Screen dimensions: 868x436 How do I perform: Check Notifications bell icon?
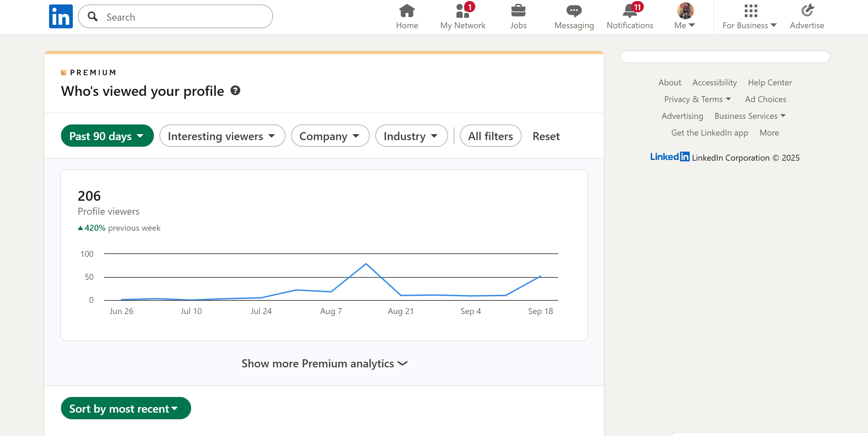(630, 11)
